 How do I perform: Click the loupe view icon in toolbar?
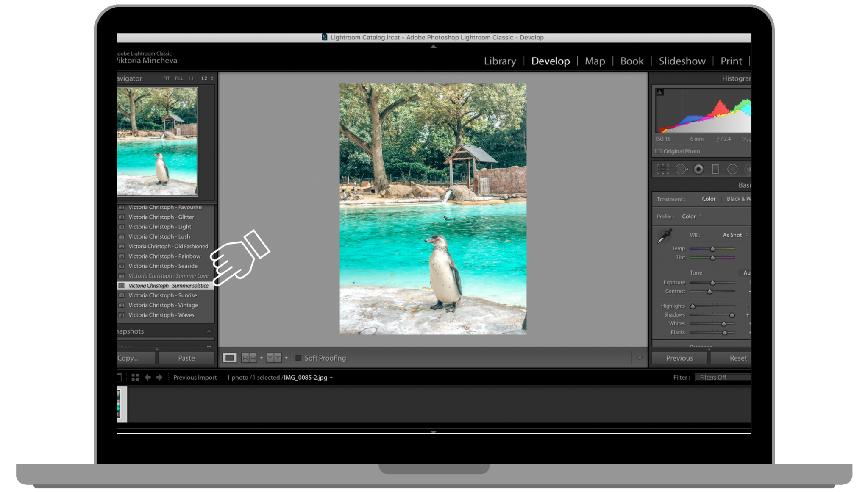230,358
